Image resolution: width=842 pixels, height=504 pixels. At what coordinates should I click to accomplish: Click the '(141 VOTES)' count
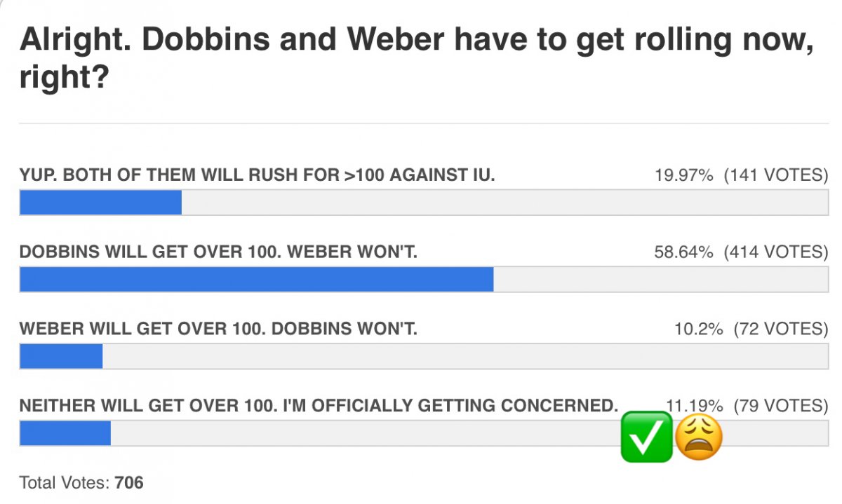[776, 175]
